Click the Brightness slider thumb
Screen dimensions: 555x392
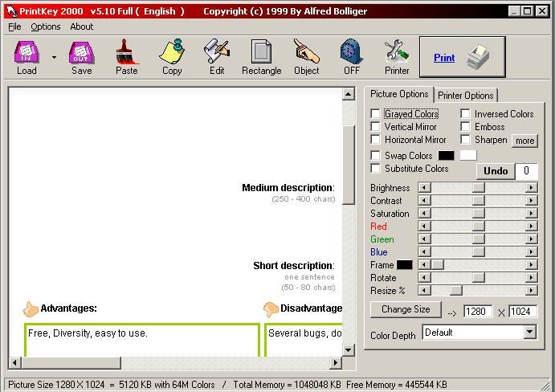click(x=478, y=188)
